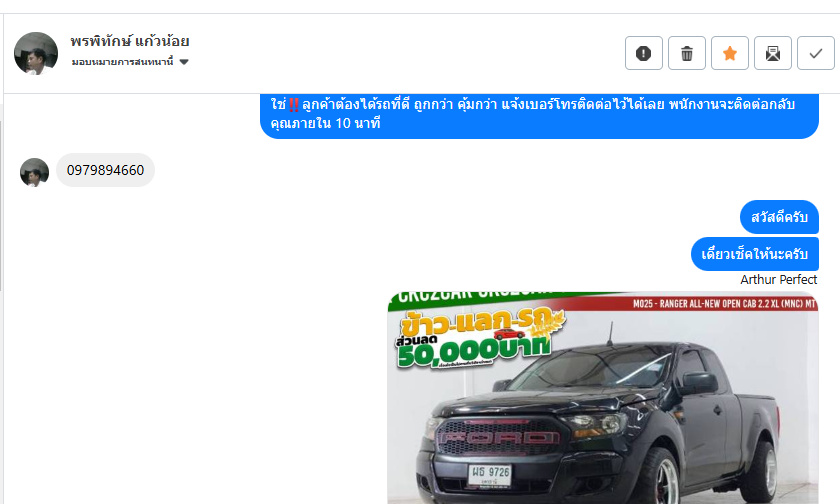Click the Arthur Perfect sender label
840x504 pixels.
[778, 280]
